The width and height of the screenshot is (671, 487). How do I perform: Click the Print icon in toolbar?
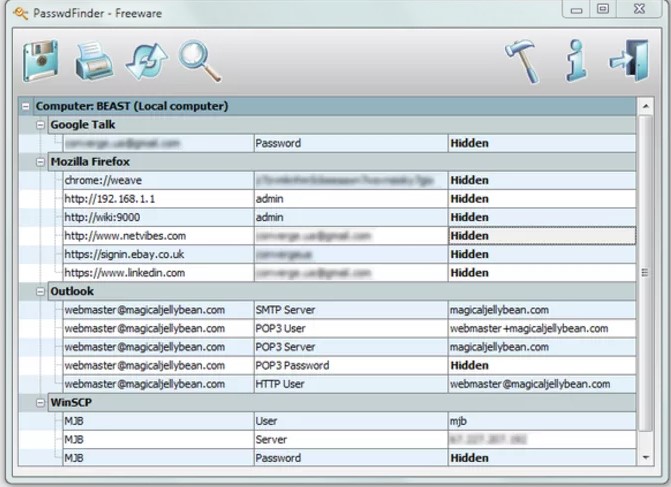(x=94, y=61)
